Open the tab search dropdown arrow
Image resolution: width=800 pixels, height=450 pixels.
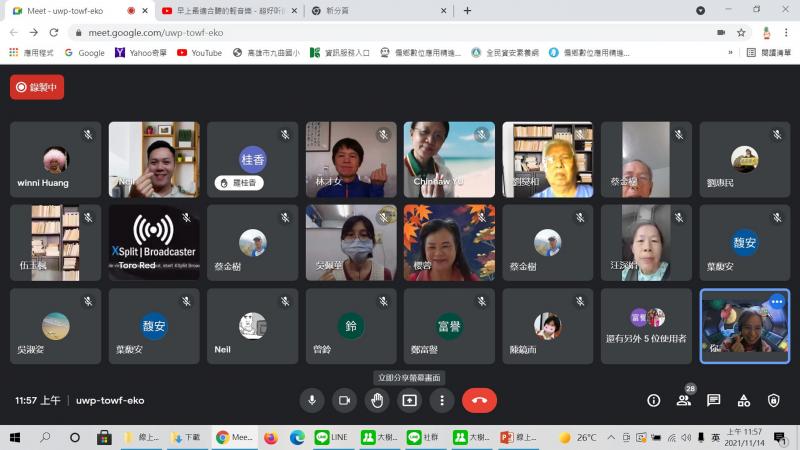[x=701, y=11]
